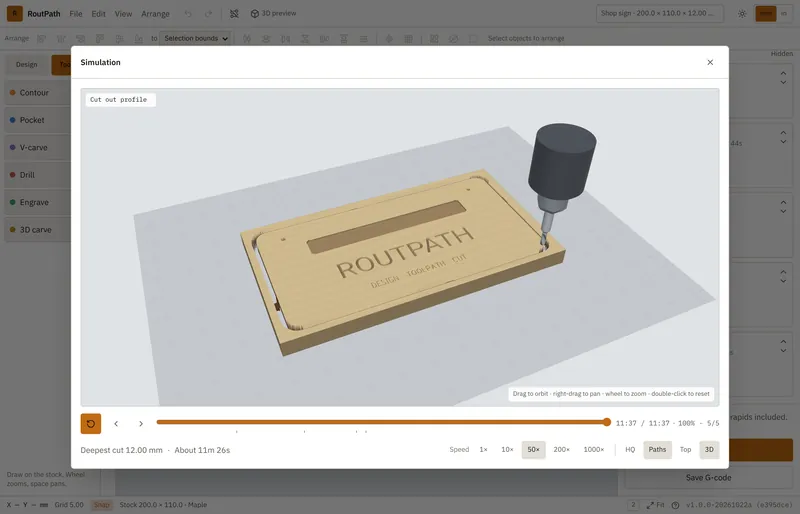Click the Hidden label in the right panel
800x514 pixels.
tap(782, 54)
